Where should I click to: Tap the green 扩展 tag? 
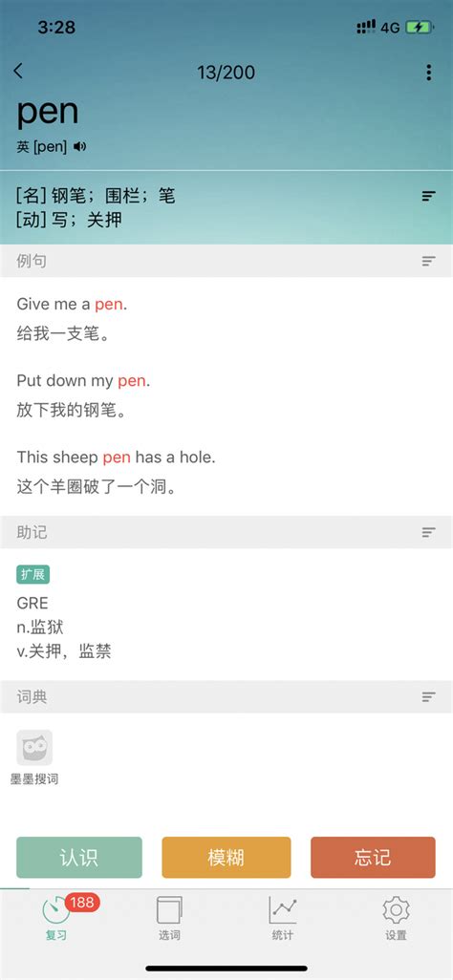tap(33, 574)
